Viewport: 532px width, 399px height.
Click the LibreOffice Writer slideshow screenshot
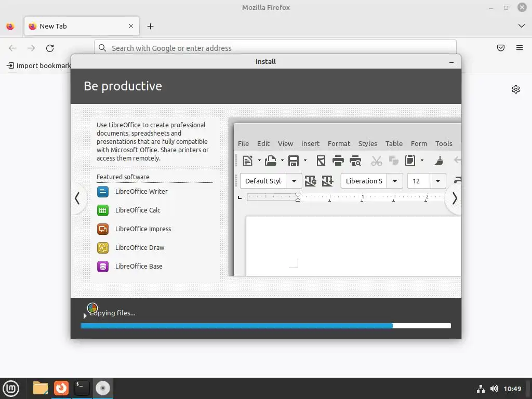(345, 197)
